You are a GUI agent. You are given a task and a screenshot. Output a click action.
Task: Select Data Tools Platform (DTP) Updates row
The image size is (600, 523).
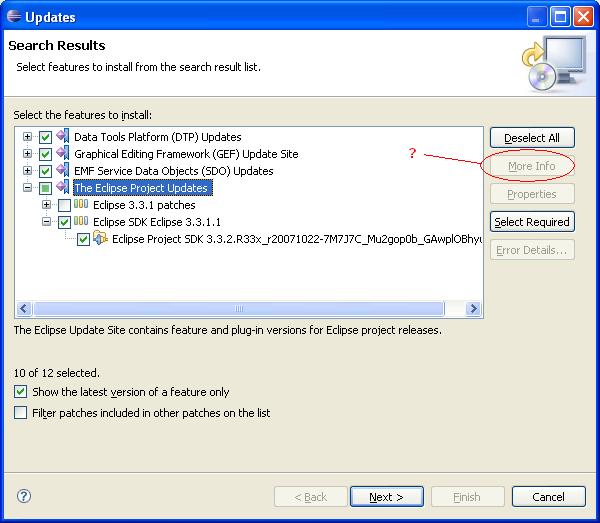tap(158, 137)
